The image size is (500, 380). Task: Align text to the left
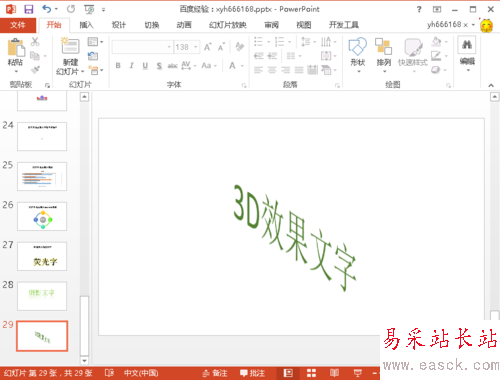coord(258,70)
